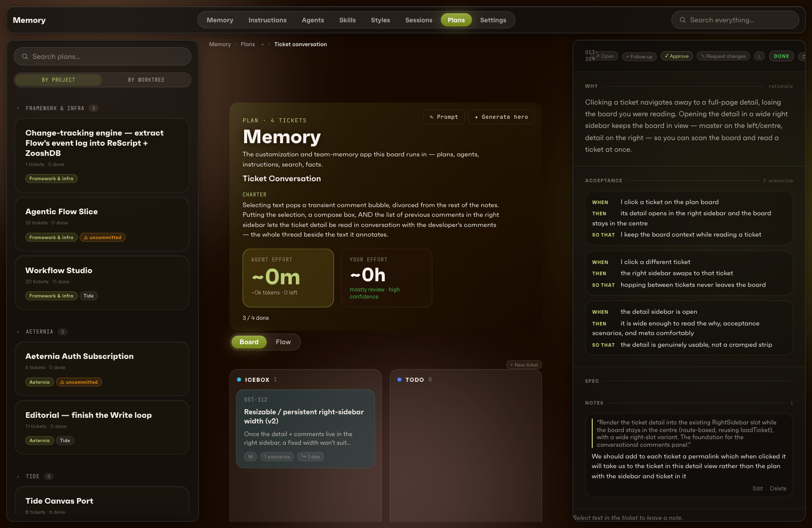The image size is (812, 528).
Task: Click the '3 / 4 done' progress text
Action: click(256, 318)
